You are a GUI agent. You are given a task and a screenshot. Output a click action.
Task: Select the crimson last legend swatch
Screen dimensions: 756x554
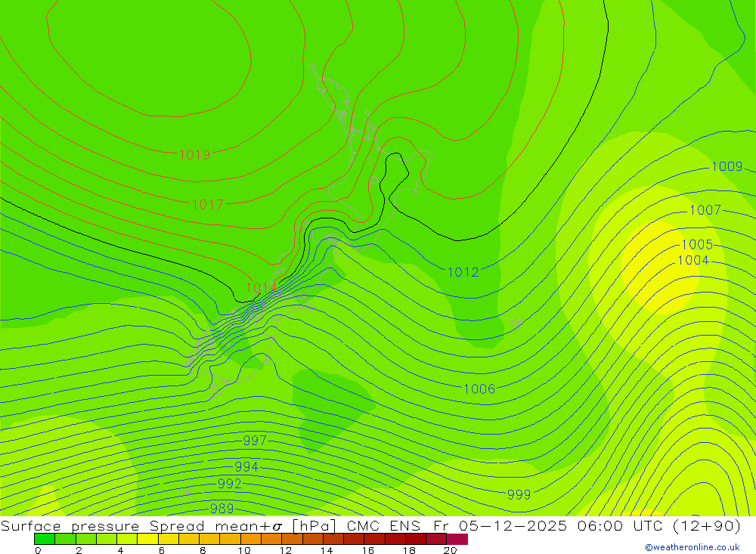457,539
